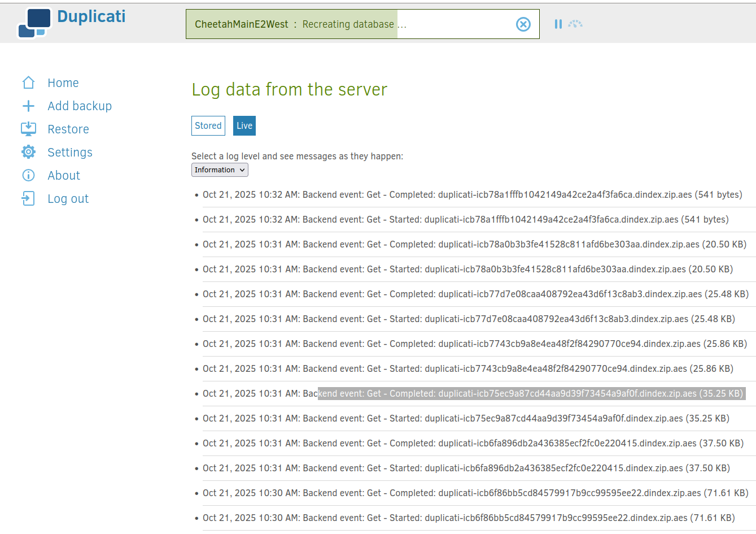756x534 pixels.
Task: Switch to the Stored log tab
Action: (208, 126)
